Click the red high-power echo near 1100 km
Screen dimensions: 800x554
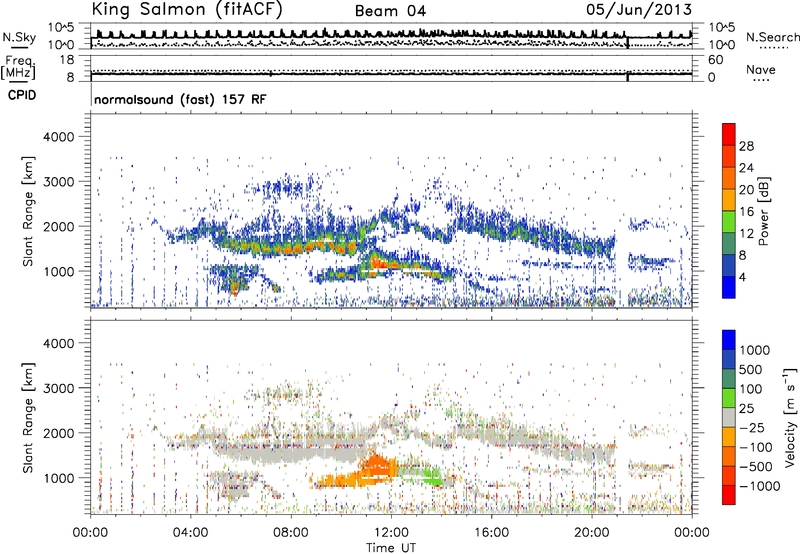coord(380,263)
